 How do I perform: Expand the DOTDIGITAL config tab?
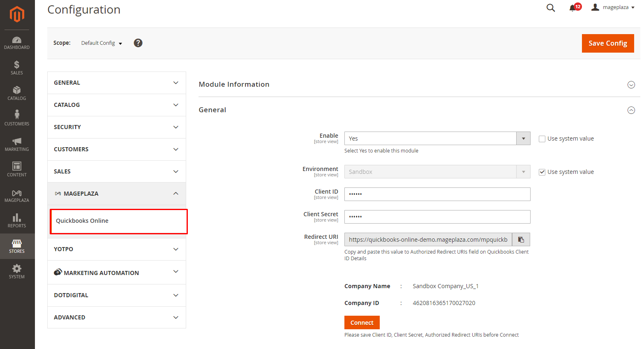(x=117, y=295)
